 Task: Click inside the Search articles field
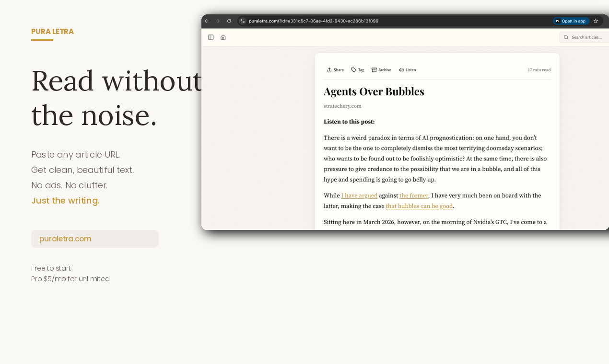(x=587, y=37)
